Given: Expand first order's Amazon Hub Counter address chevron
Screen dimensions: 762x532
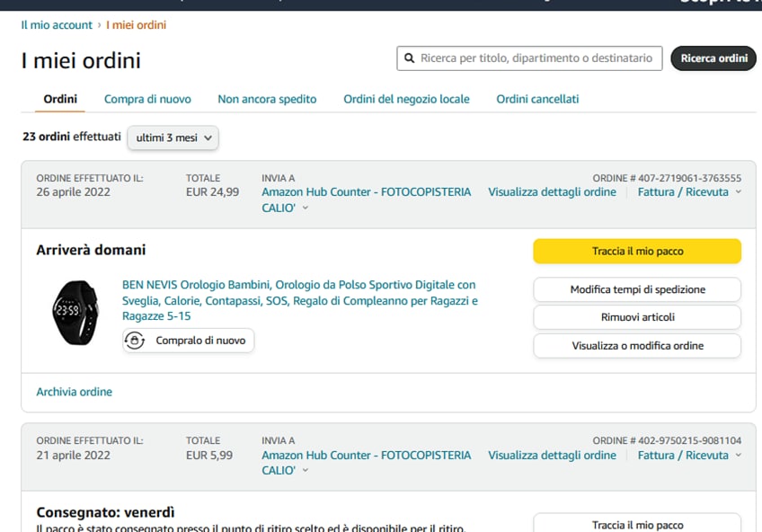Looking at the screenshot, I should click(x=306, y=208).
